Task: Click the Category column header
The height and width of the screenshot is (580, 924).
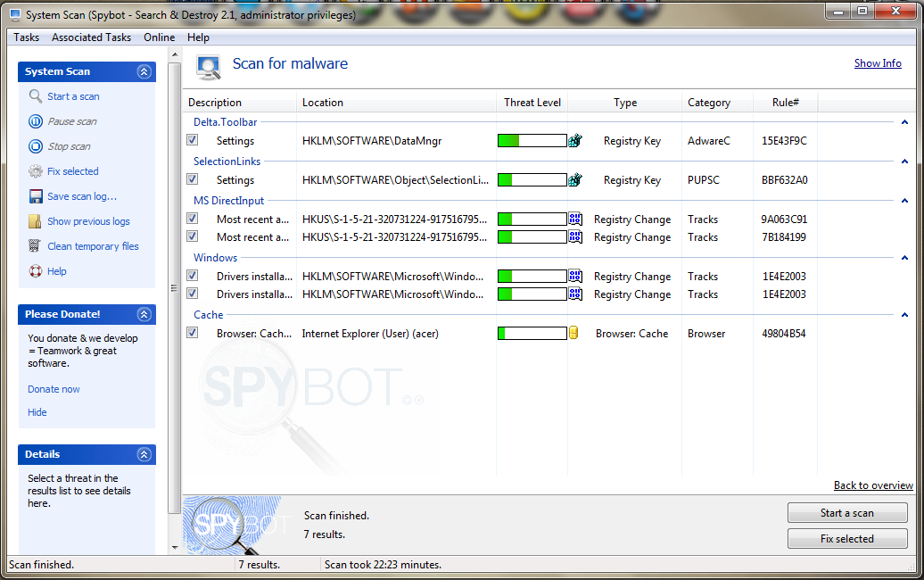Action: click(718, 103)
